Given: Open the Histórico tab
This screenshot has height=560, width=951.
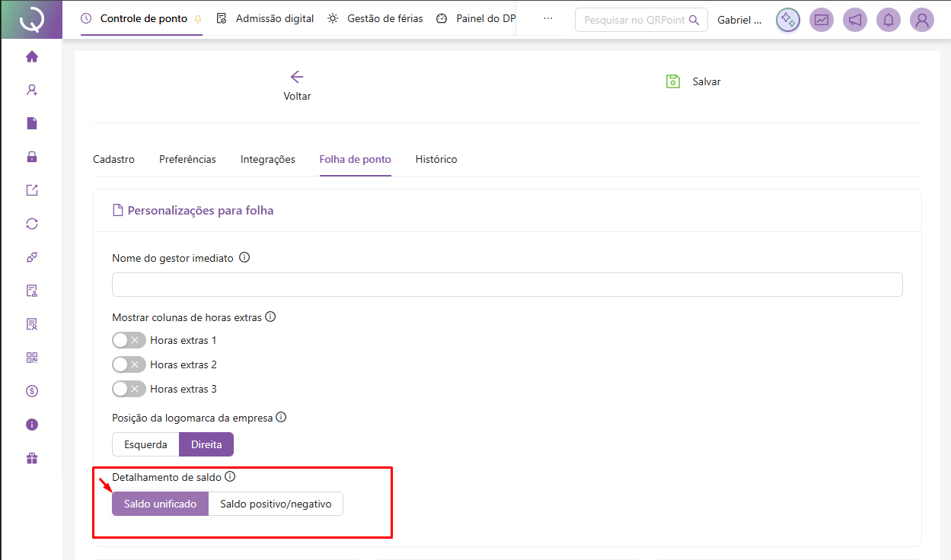Looking at the screenshot, I should (436, 159).
